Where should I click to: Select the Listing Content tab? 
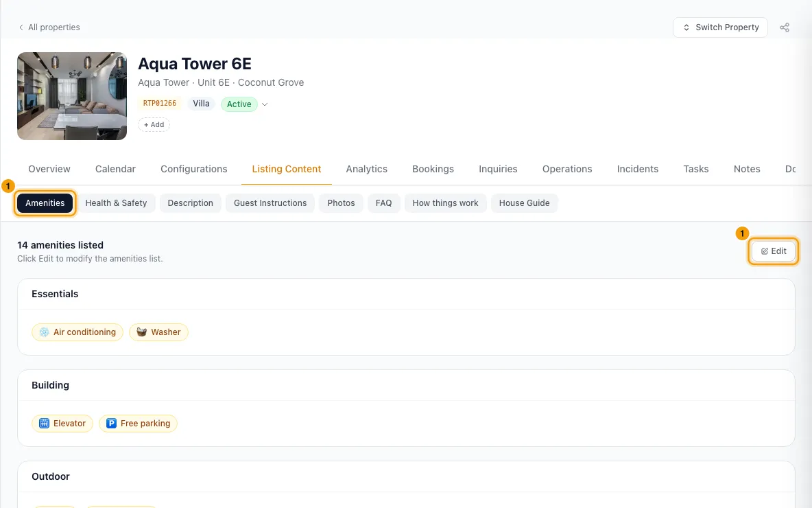287,169
